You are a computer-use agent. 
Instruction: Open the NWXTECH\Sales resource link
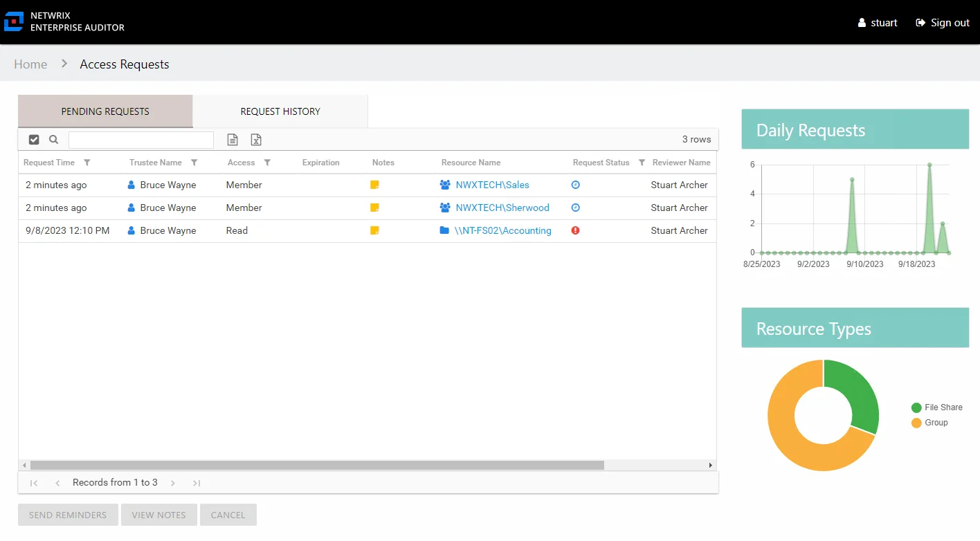click(x=492, y=185)
